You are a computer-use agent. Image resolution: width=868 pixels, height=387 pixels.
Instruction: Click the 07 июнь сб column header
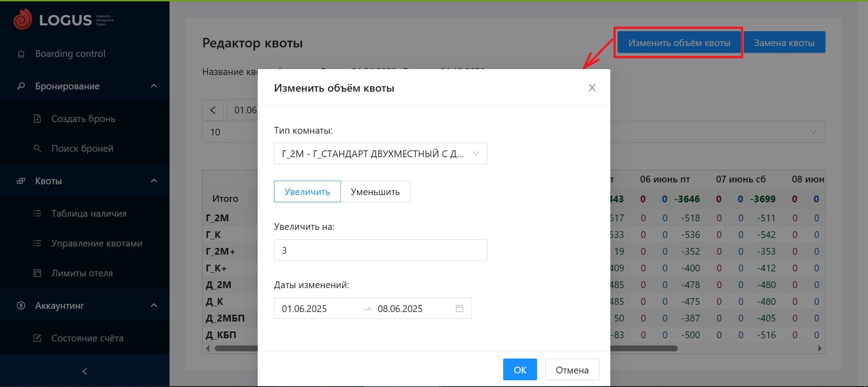click(x=741, y=179)
